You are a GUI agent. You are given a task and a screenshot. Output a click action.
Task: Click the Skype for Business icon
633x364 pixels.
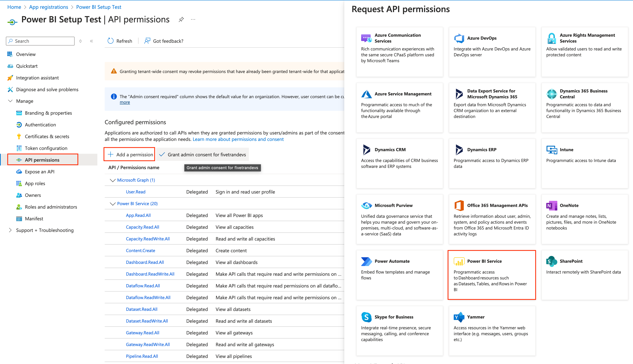[366, 317]
